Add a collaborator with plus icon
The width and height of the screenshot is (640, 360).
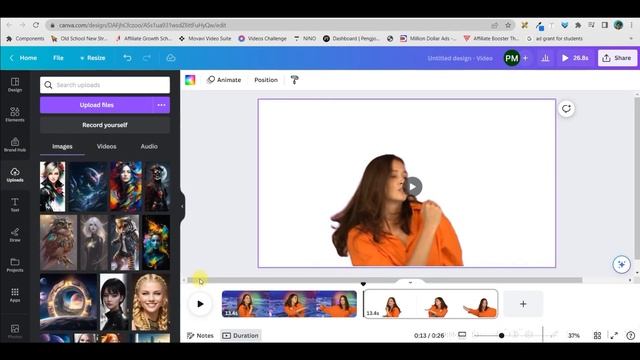(x=526, y=58)
